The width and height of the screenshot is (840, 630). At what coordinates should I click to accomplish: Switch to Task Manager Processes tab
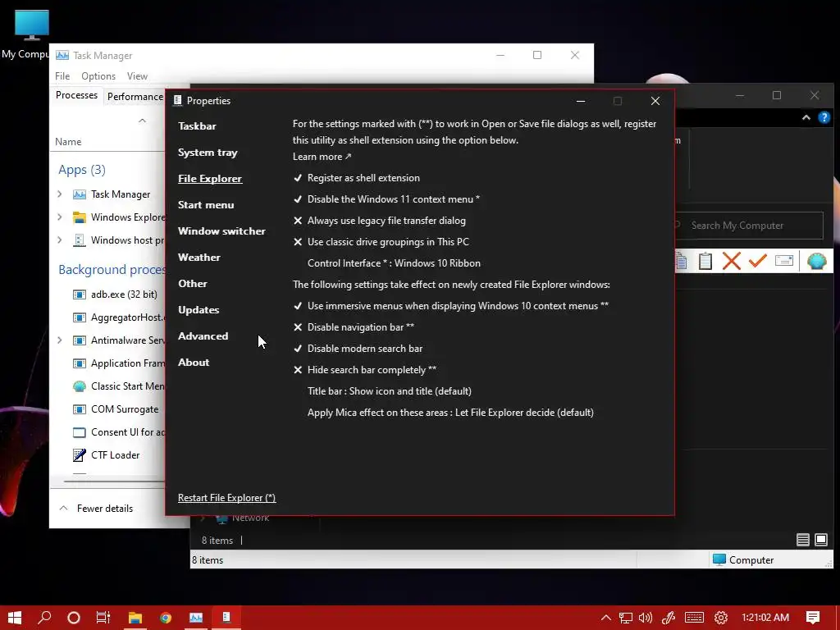click(76, 95)
